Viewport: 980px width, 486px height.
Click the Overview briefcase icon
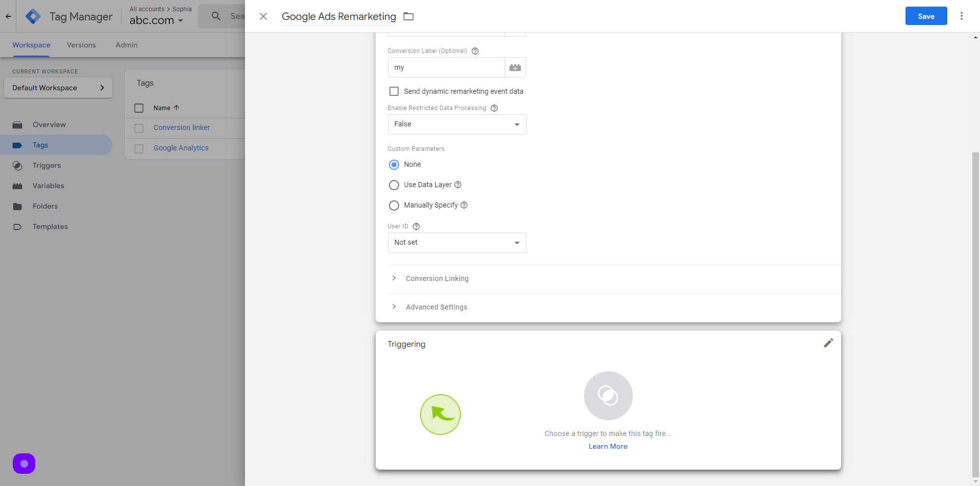pyautogui.click(x=17, y=125)
